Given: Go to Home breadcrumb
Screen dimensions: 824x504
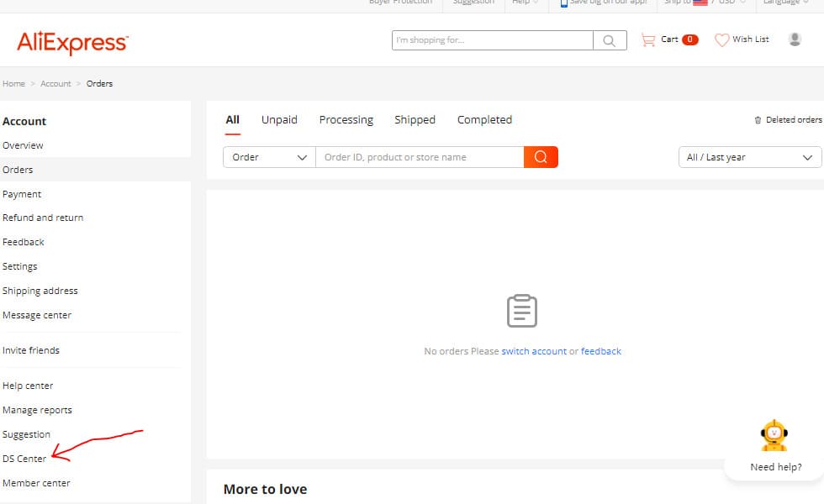Looking at the screenshot, I should 13,83.
